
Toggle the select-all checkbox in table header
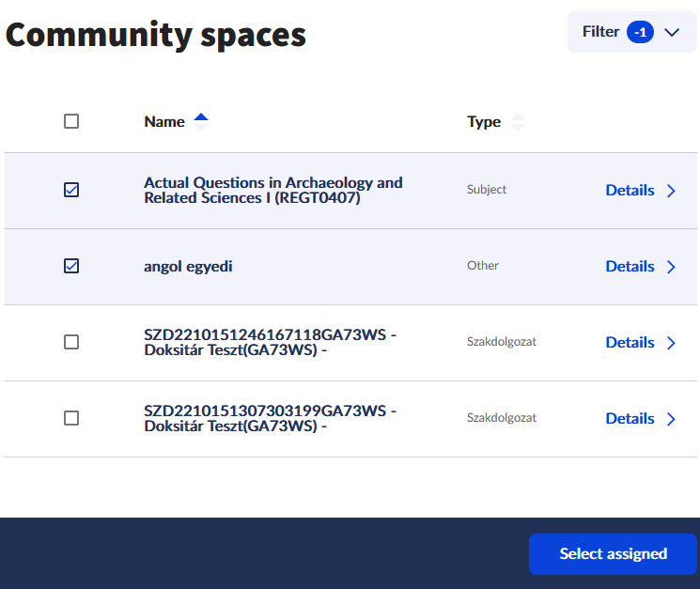71,121
